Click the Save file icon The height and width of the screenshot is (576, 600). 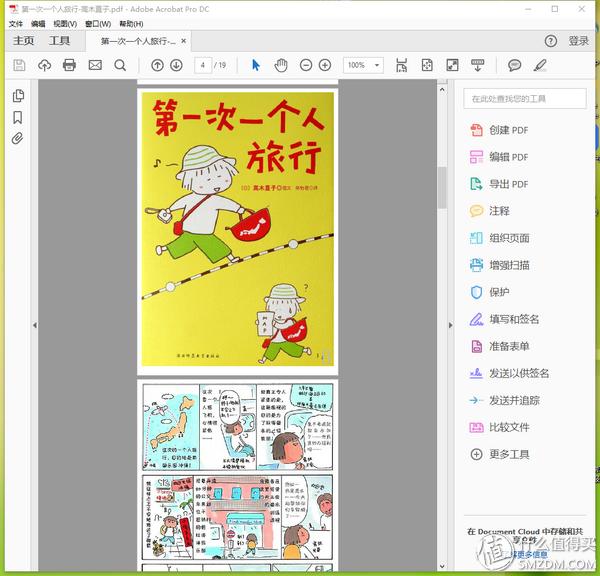coord(19,65)
